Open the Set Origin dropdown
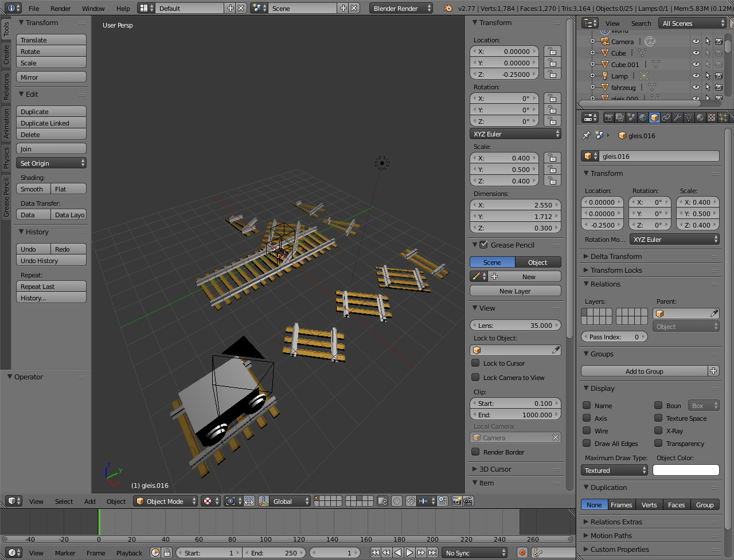Screen dimensions: 734x560 click(x=52, y=163)
